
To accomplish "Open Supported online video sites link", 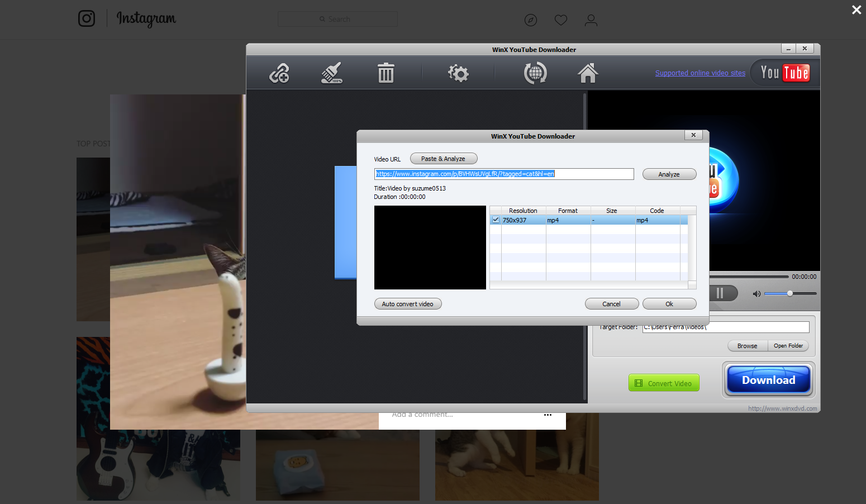I will (x=700, y=73).
